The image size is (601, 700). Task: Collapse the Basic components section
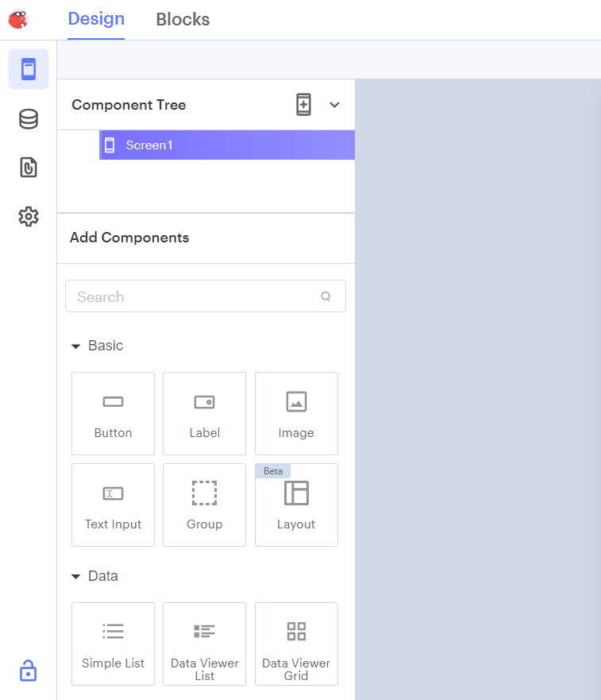[x=76, y=346]
